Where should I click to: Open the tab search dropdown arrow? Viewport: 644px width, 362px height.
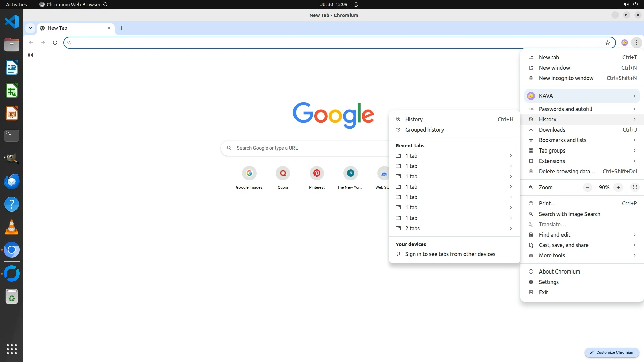[x=30, y=28]
